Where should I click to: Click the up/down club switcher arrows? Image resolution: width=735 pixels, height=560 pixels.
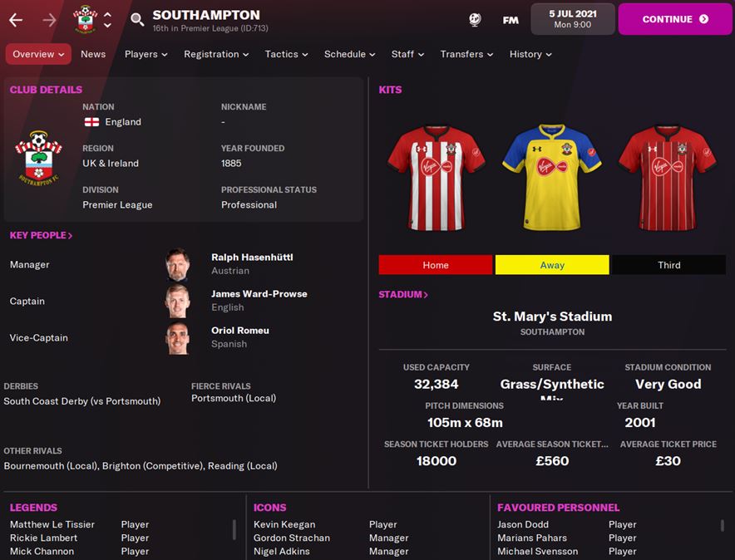coord(108,20)
